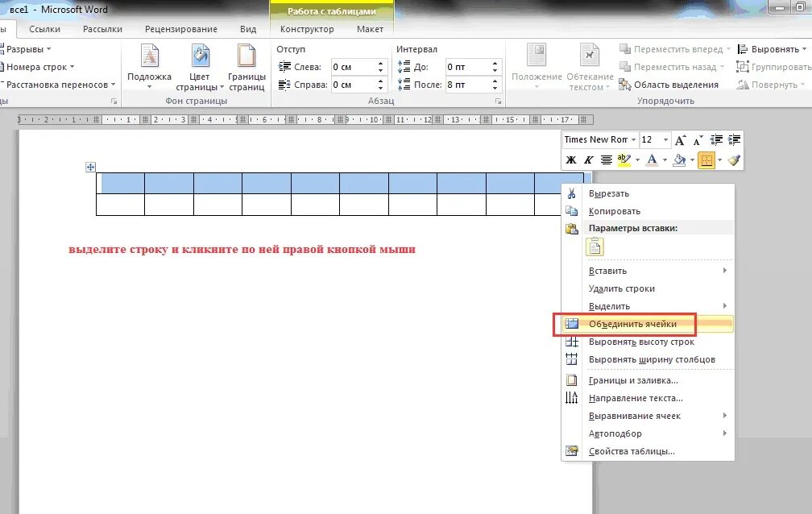This screenshot has width=812, height=514.
Task: Click the scissors Вырезать icon
Action: tap(571, 193)
